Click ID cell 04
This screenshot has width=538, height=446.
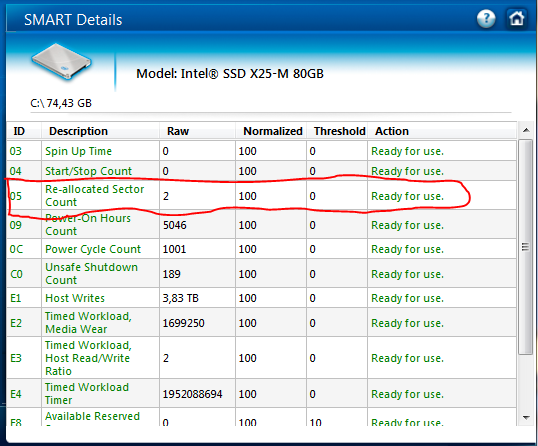pos(16,171)
